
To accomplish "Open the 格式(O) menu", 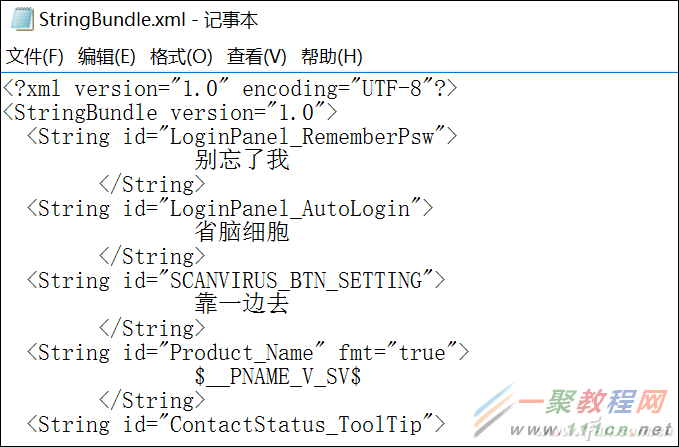I will (x=181, y=56).
